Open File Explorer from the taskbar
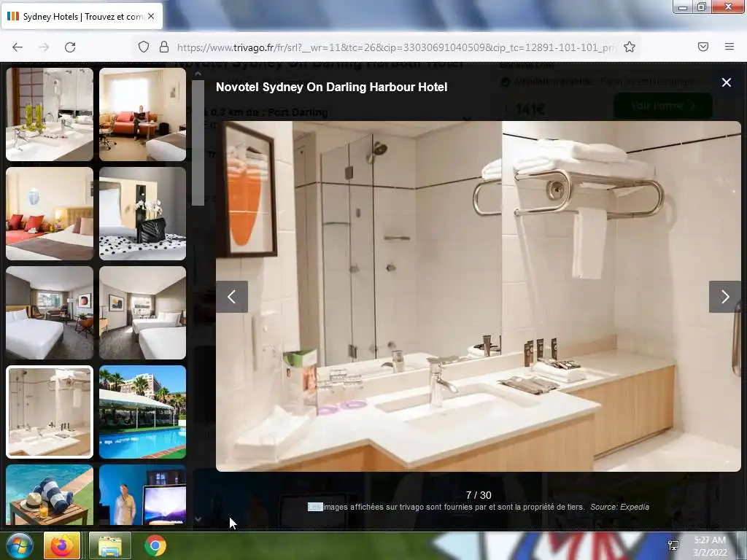This screenshot has width=747, height=560. [110, 545]
